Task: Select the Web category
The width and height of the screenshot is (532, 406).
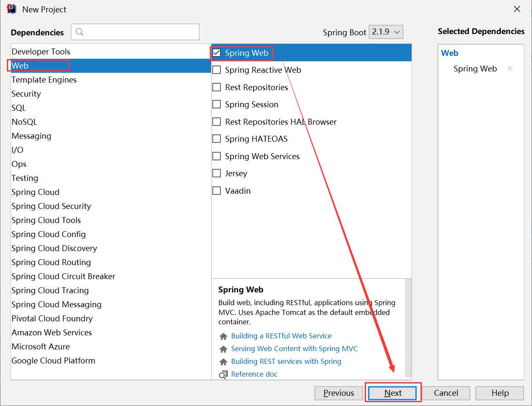Action: pyautogui.click(x=111, y=66)
